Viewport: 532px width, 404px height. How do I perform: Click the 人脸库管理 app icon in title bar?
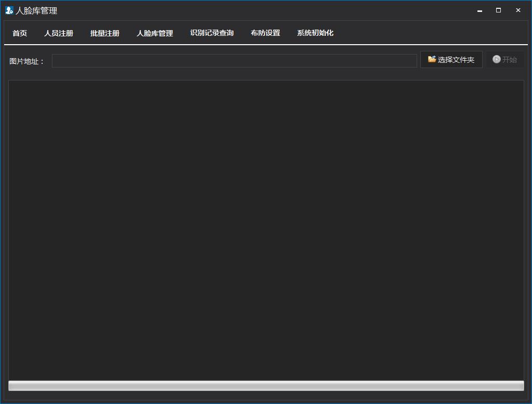(9, 10)
